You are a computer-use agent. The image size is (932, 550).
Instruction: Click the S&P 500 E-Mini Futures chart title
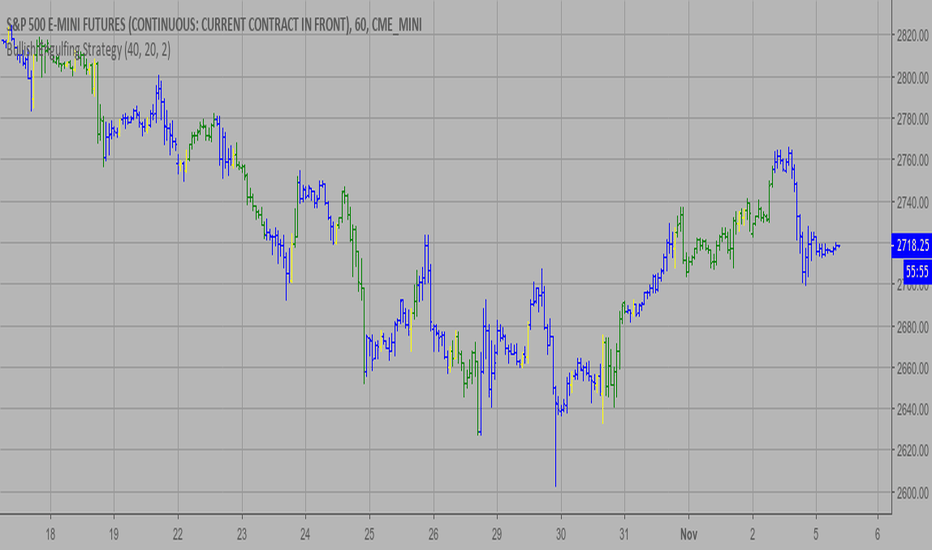coord(214,24)
